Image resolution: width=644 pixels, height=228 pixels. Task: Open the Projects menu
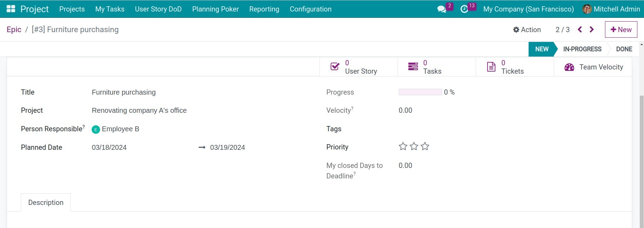pyautogui.click(x=72, y=9)
